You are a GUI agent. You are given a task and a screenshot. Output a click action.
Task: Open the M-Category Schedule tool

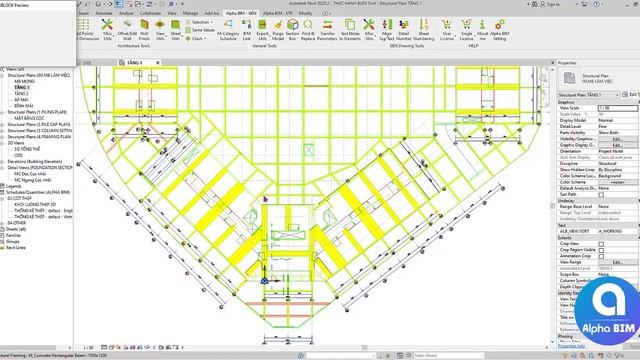(228, 29)
